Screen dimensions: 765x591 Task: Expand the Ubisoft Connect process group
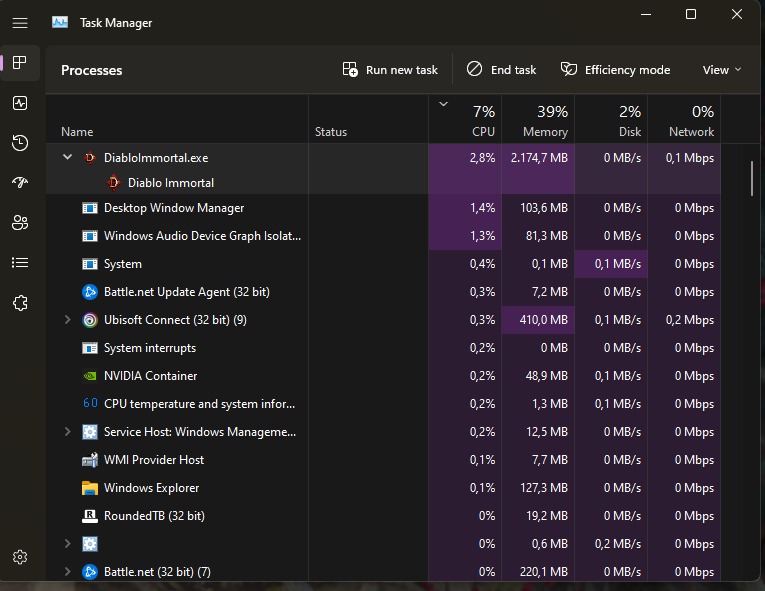[68, 320]
